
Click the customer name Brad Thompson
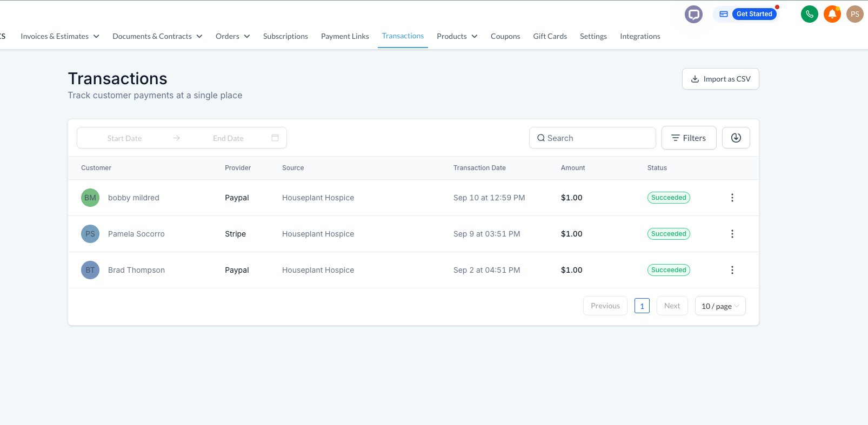coord(136,270)
